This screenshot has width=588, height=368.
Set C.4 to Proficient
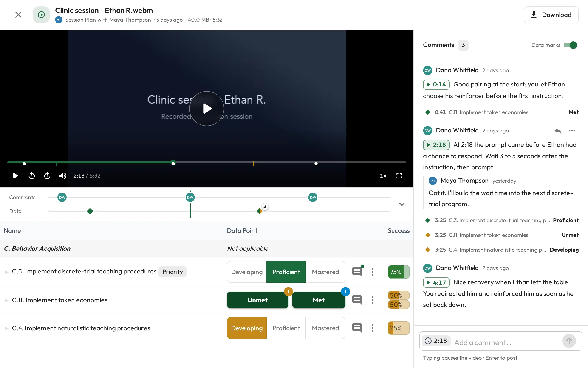(286, 328)
